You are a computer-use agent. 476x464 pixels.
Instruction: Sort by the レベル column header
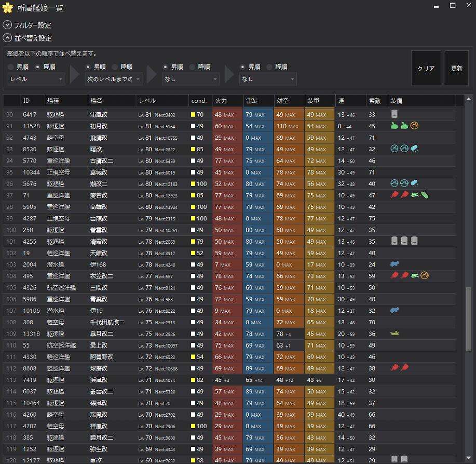coord(162,101)
